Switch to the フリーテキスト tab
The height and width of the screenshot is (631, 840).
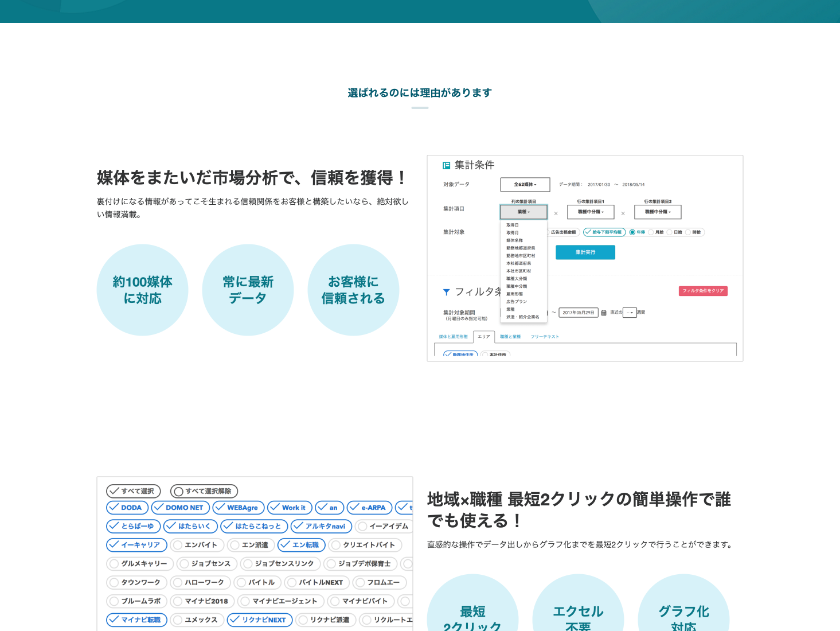point(545,337)
